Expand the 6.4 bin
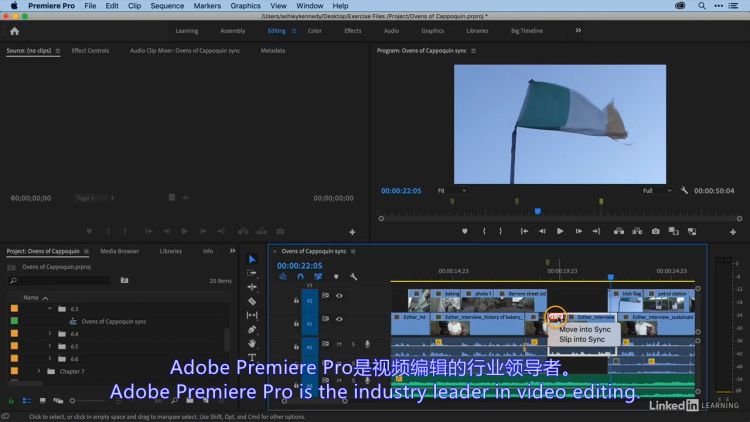This screenshot has height=422, width=750. click(x=50, y=333)
